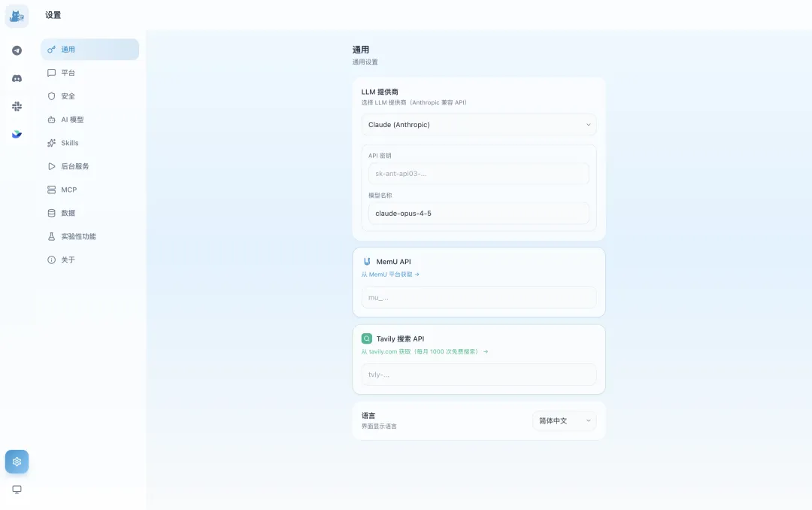The width and height of the screenshot is (812, 510).
Task: Open the Settings gear icon at the bottom
Action: pos(17,461)
